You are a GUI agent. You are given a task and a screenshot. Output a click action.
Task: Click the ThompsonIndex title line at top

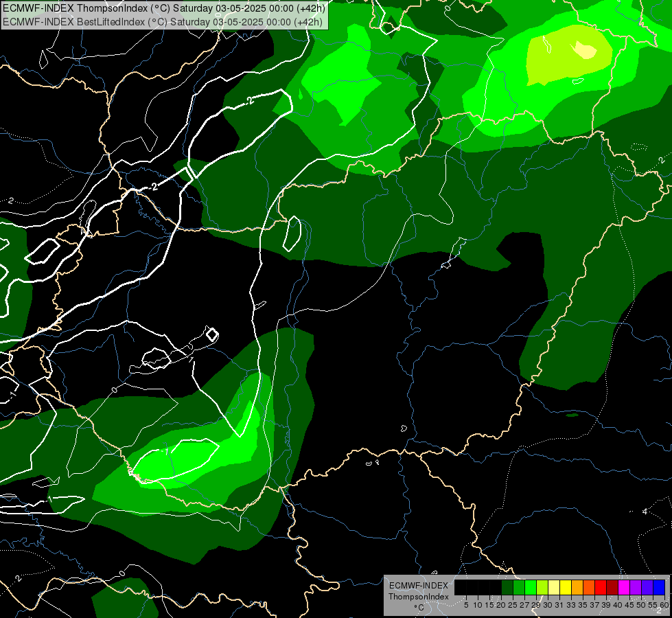pyautogui.click(x=164, y=8)
